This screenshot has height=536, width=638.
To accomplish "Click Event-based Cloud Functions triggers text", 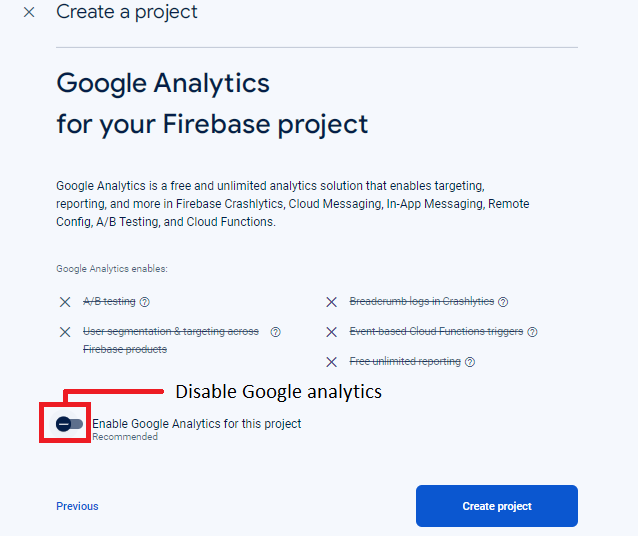I will click(438, 332).
